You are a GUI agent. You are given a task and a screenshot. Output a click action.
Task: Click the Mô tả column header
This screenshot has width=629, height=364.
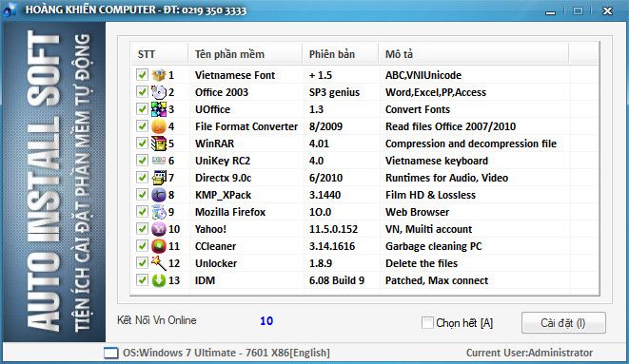474,54
